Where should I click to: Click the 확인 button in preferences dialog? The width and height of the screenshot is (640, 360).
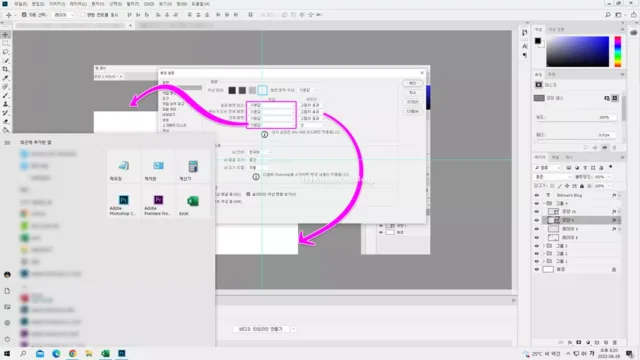[412, 83]
